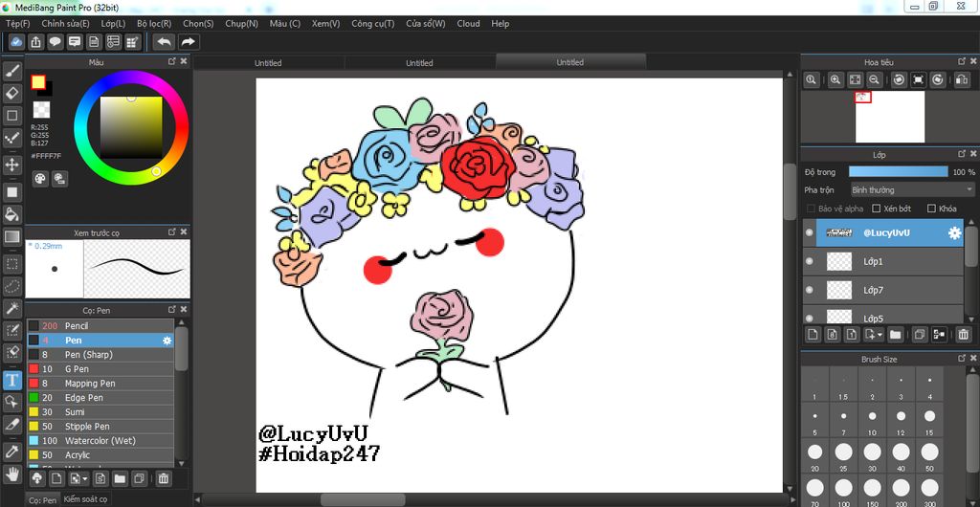
Task: Toggle the Khóa checkbox
Action: tap(931, 209)
